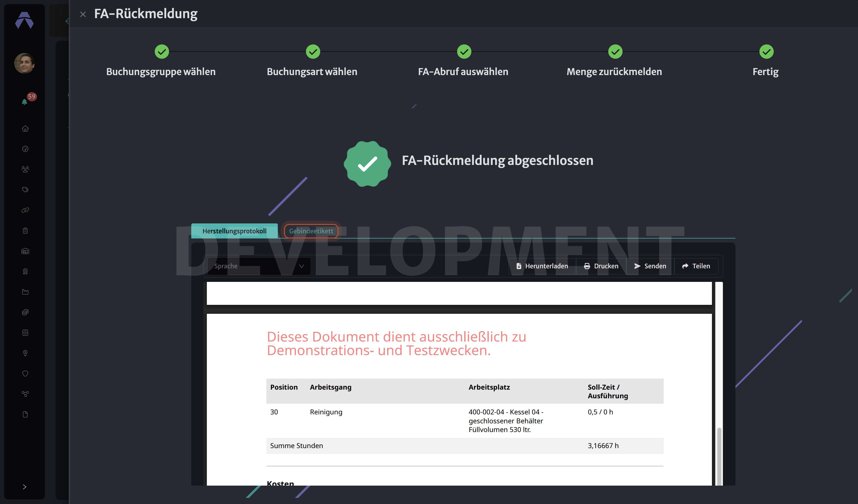This screenshot has width=858, height=504.
Task: Switch to Herstellungsprotokoll tab
Action: pyautogui.click(x=234, y=231)
